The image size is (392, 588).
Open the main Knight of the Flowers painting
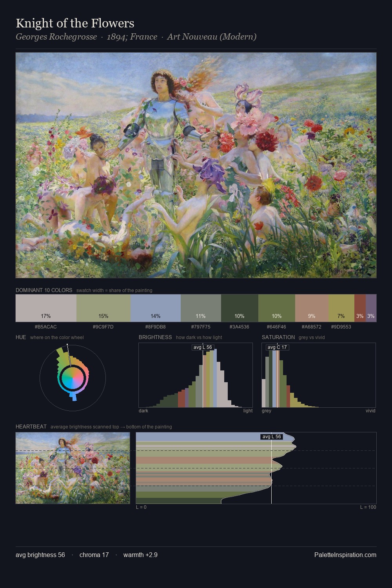[196, 165]
